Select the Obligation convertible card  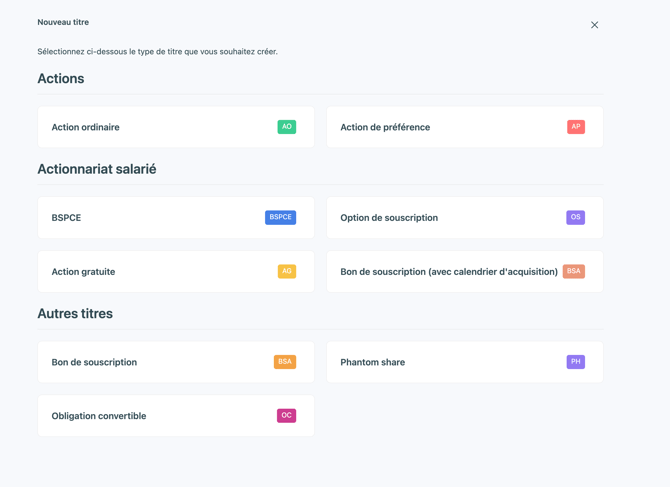(x=176, y=416)
